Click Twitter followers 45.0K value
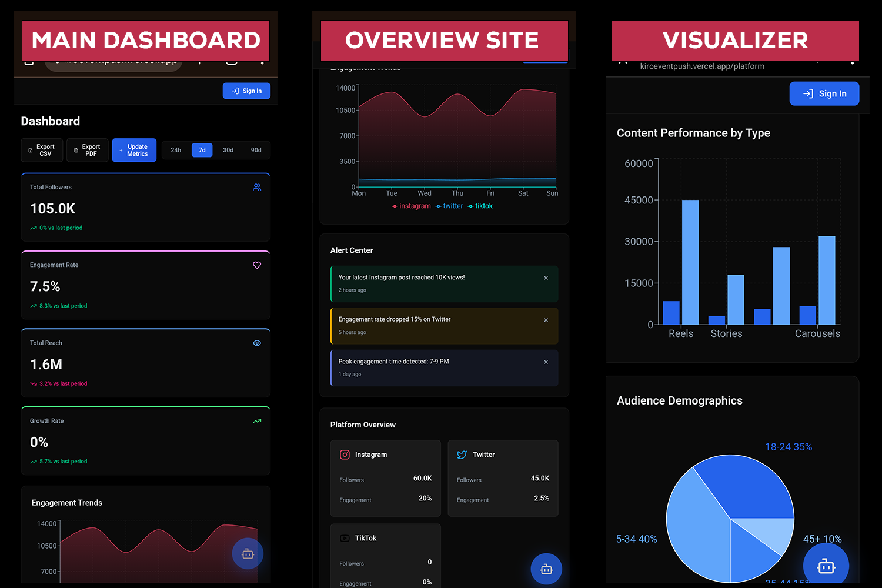The image size is (882, 588). pos(540,479)
